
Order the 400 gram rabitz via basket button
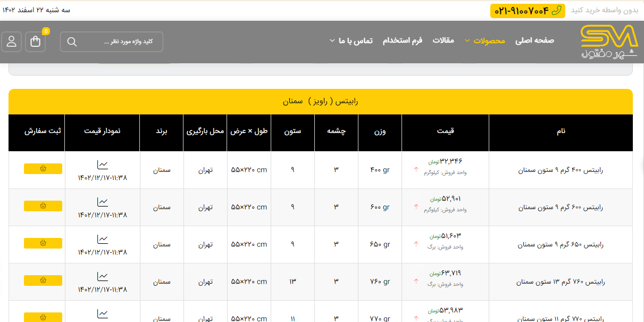(43, 169)
